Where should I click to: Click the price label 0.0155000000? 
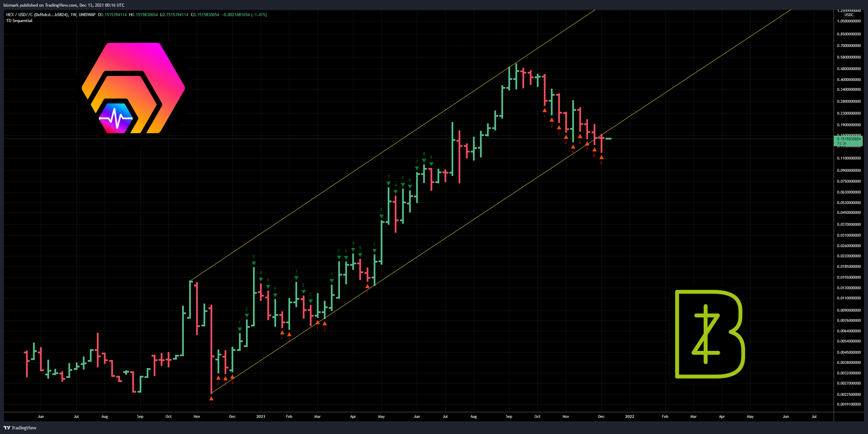pyautogui.click(x=849, y=278)
